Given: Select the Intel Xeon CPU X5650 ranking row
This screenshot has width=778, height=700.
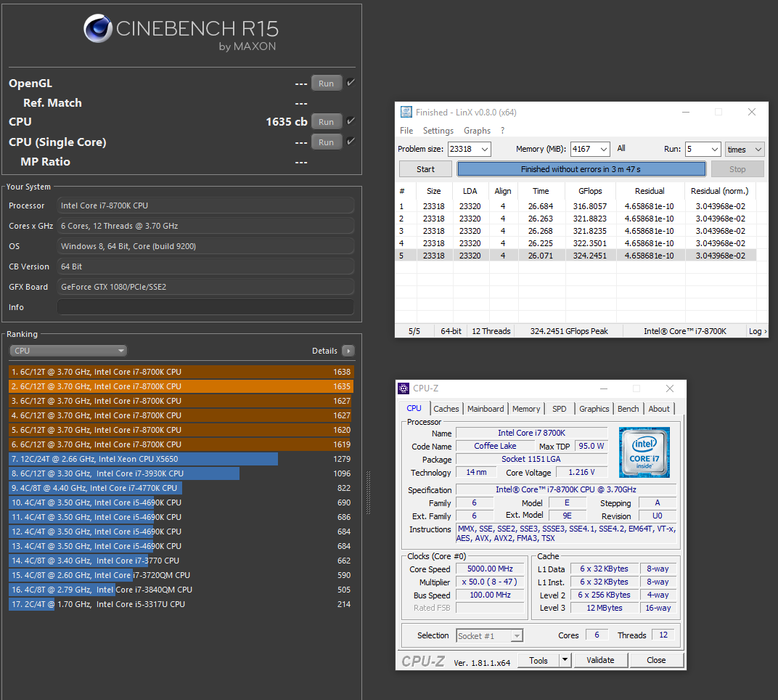Looking at the screenshot, I should [181, 459].
